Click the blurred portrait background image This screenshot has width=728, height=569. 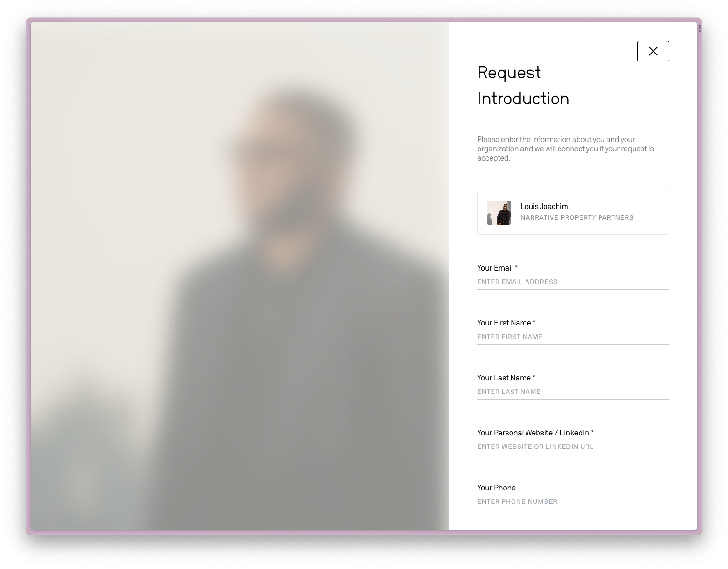tap(240, 276)
